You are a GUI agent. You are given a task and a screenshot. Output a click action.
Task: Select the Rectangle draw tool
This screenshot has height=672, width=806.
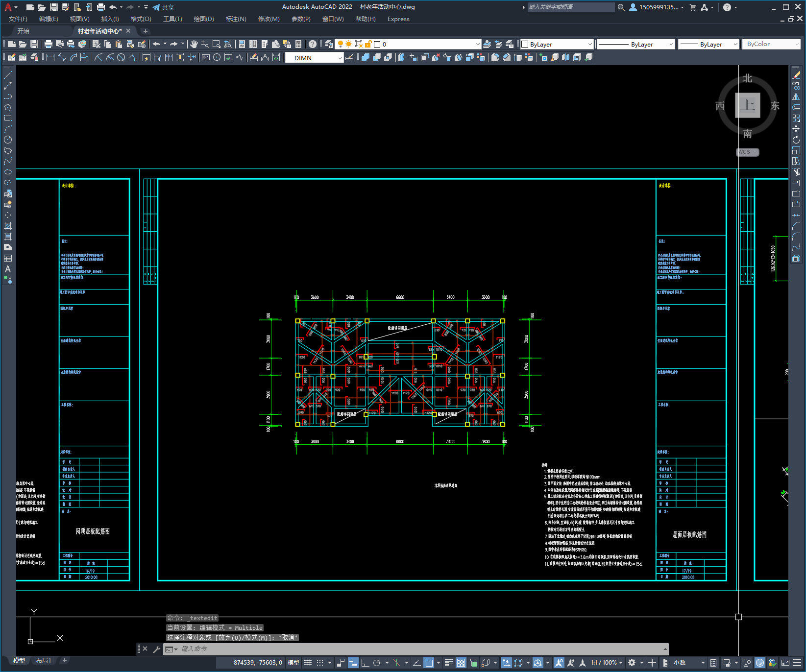click(8, 118)
